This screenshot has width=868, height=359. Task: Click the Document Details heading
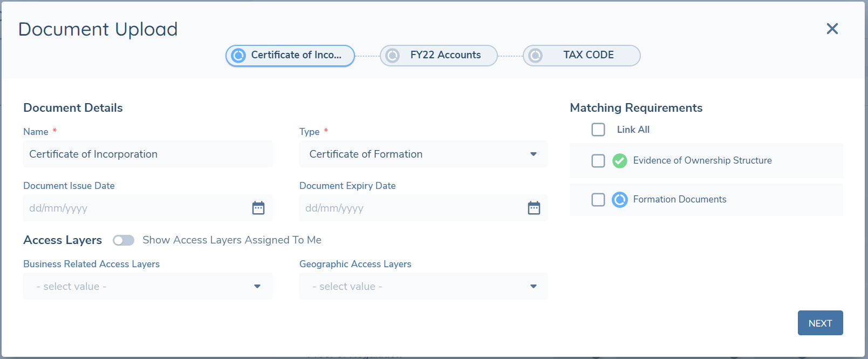tap(73, 108)
